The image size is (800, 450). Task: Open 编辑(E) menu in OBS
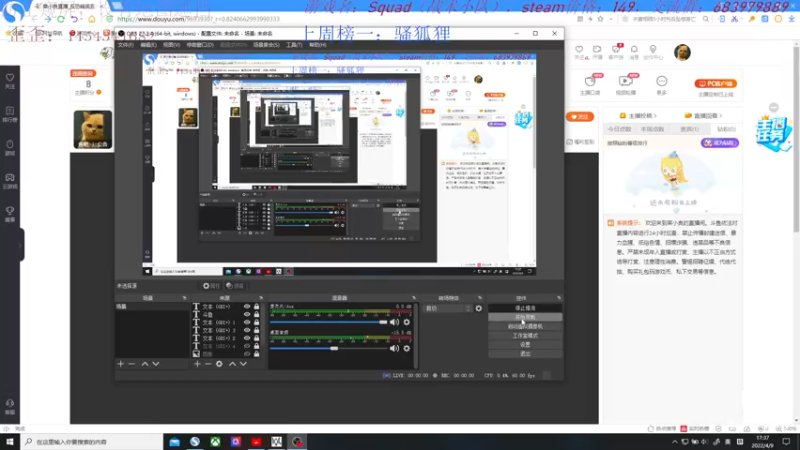click(x=148, y=45)
